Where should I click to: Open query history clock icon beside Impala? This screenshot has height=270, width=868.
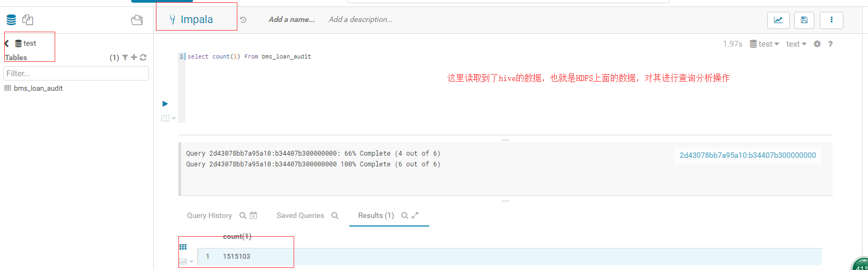[243, 20]
